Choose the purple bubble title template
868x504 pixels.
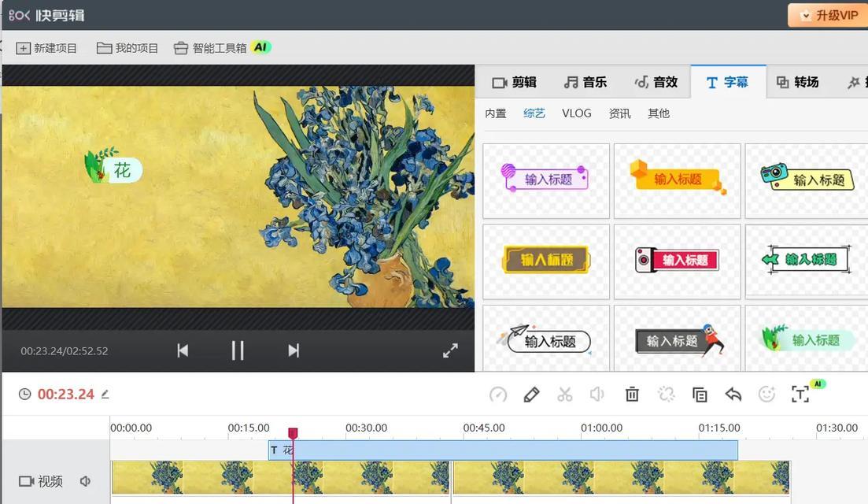546,180
